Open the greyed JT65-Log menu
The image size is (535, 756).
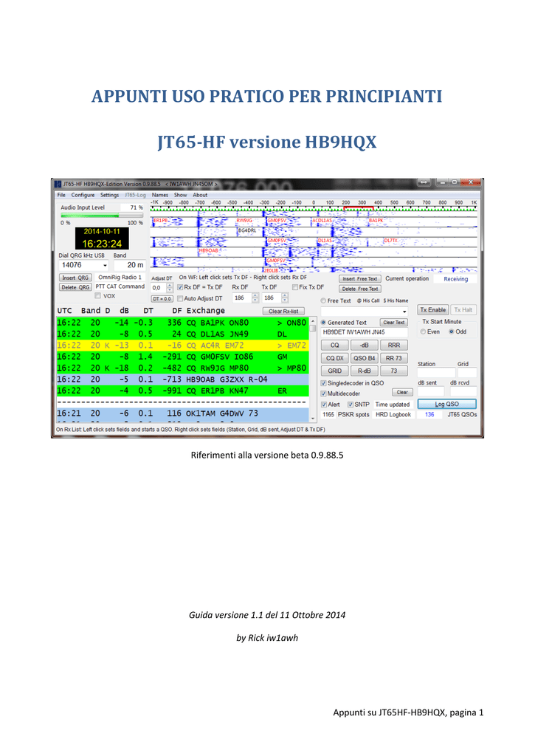136,195
